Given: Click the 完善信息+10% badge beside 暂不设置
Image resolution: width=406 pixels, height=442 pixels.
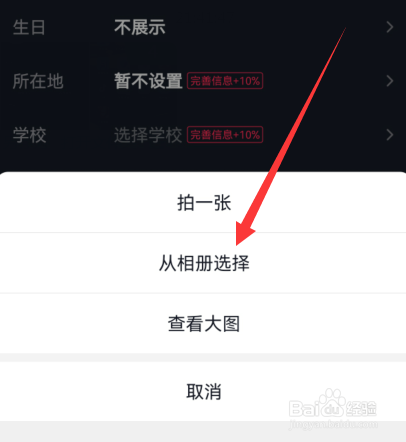Looking at the screenshot, I should tap(225, 81).
